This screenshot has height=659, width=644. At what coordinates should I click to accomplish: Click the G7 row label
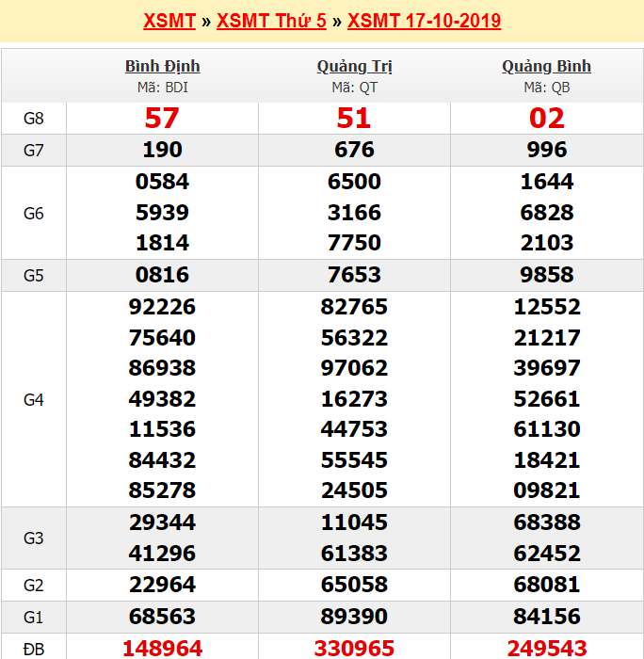click(34, 151)
